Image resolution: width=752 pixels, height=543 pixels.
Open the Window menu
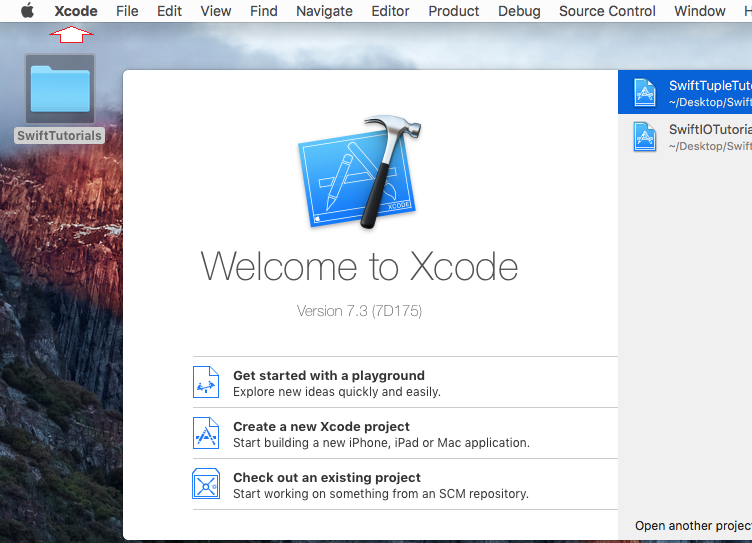[700, 11]
